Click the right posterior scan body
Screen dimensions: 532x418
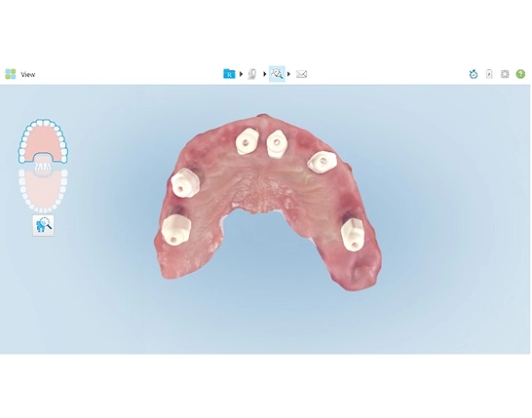pyautogui.click(x=353, y=234)
